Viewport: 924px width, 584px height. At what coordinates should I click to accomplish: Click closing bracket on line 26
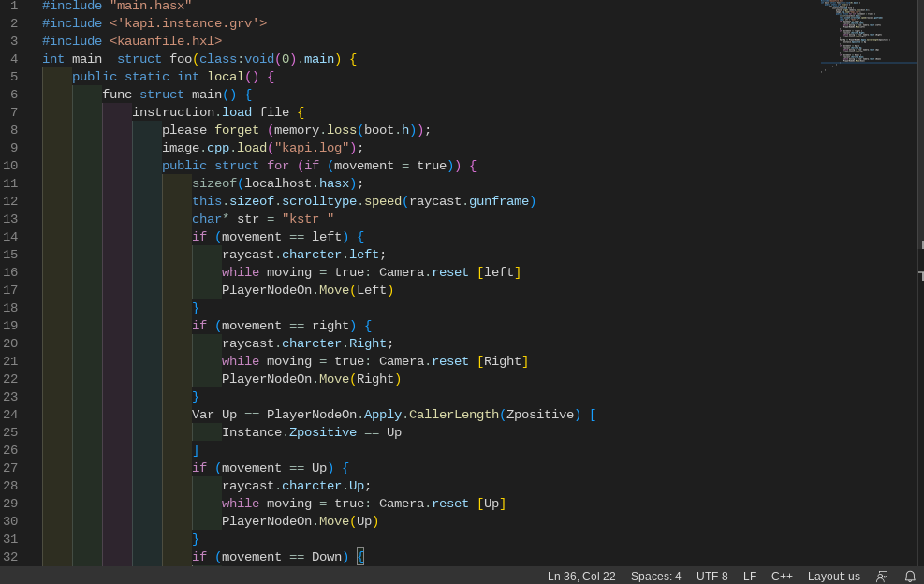click(x=196, y=450)
